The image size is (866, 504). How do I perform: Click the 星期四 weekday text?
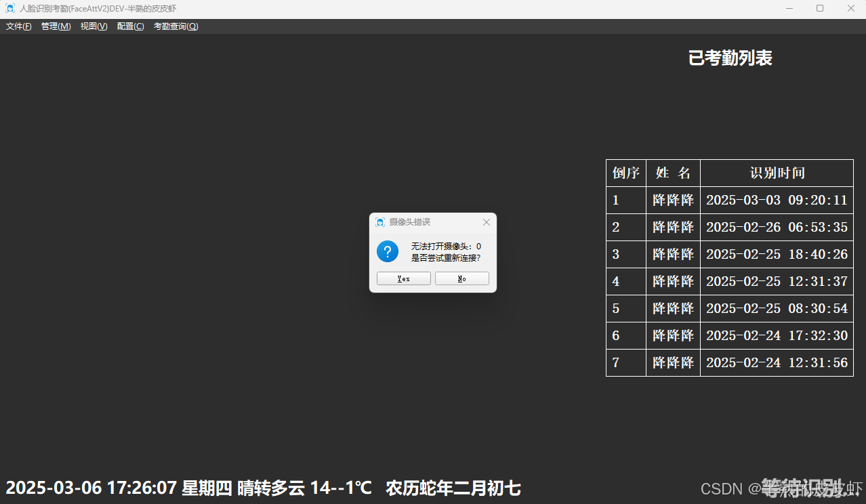tap(207, 488)
